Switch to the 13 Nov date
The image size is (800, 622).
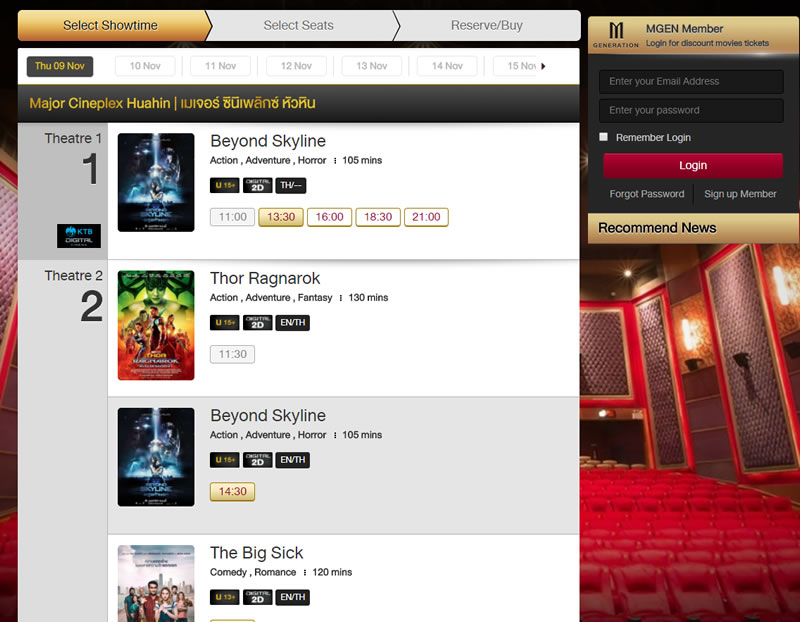tap(371, 66)
